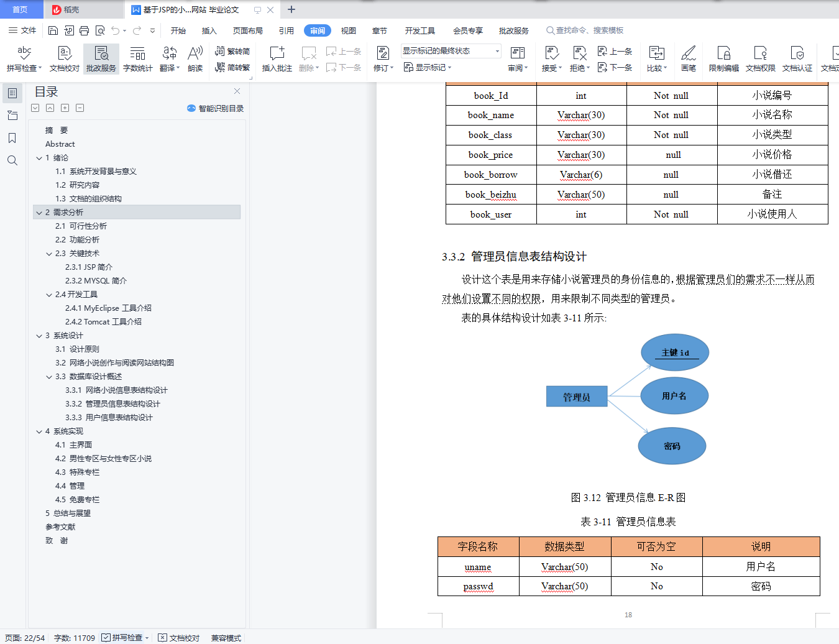The image size is (839, 644).
Task: Switch to the 页面布局 ribbon tab
Action: pos(248,30)
